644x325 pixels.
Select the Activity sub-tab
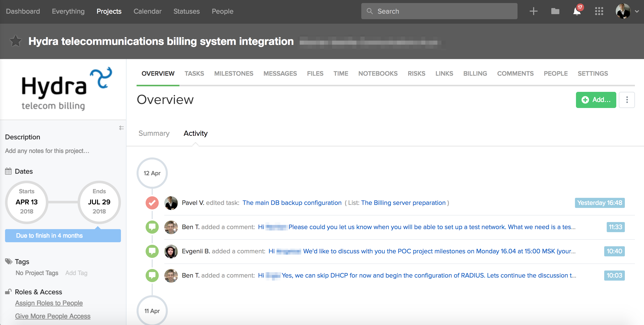pos(196,133)
